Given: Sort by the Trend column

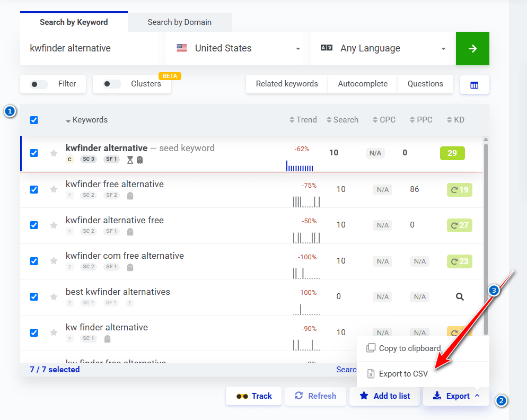Looking at the screenshot, I should pos(303,120).
